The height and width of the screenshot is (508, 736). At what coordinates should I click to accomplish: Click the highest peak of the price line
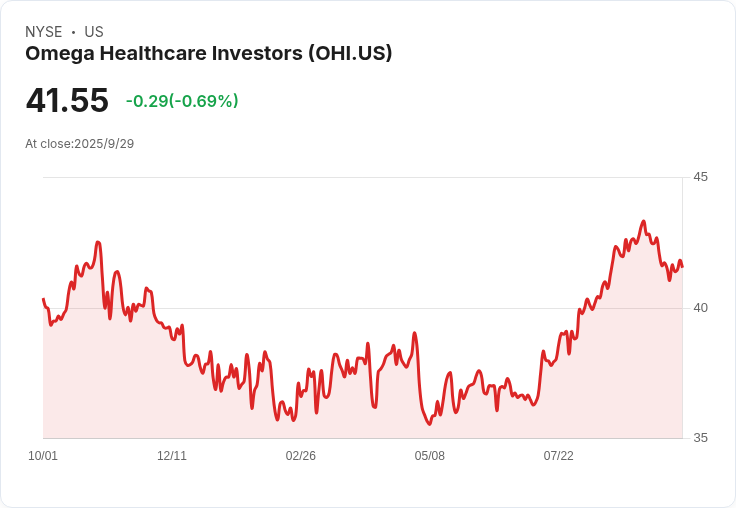(643, 221)
